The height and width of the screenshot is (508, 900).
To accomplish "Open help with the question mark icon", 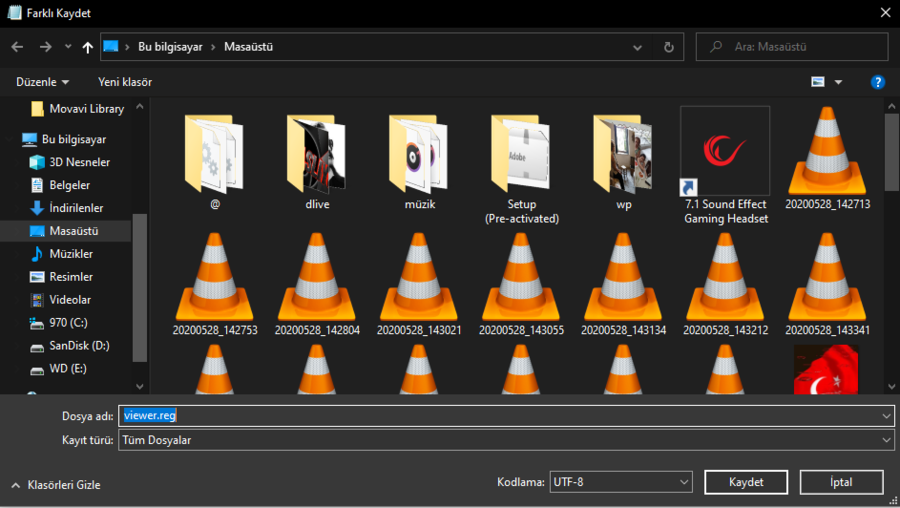I will pyautogui.click(x=877, y=82).
